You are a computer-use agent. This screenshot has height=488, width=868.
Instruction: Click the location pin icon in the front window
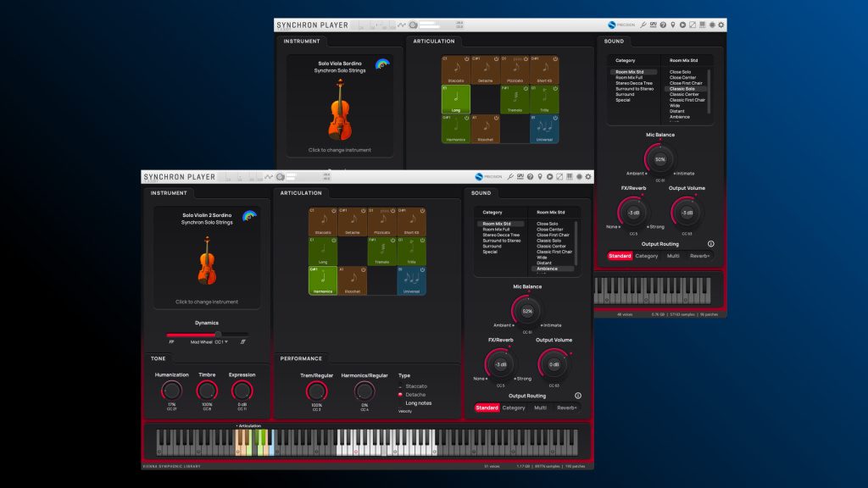point(540,176)
